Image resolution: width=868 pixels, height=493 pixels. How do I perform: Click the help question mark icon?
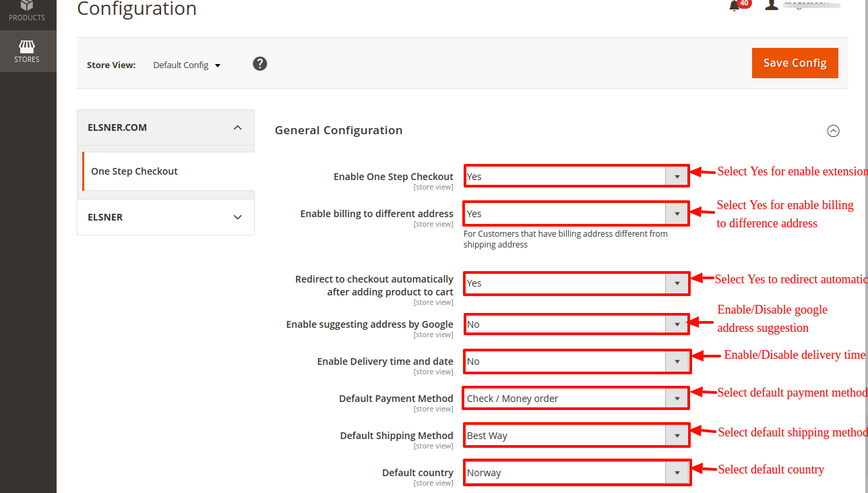(260, 63)
